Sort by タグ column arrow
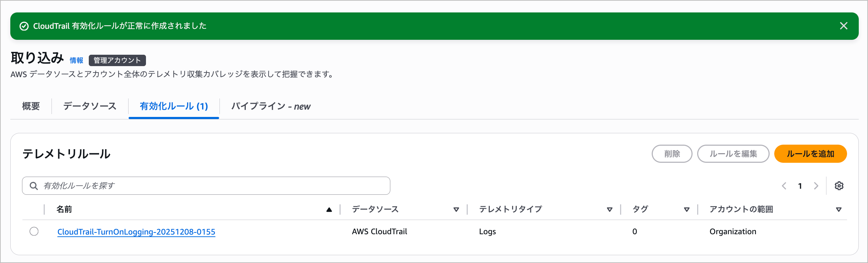 point(687,210)
